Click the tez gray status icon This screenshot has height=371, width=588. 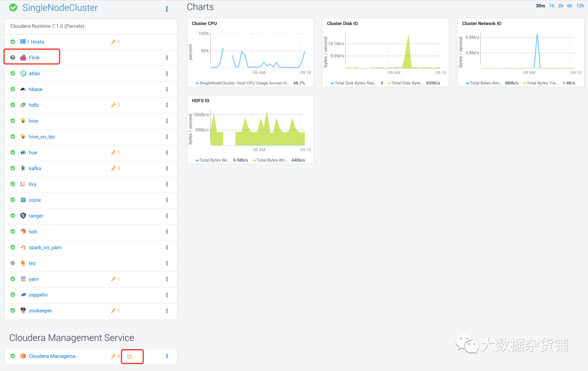(x=13, y=263)
